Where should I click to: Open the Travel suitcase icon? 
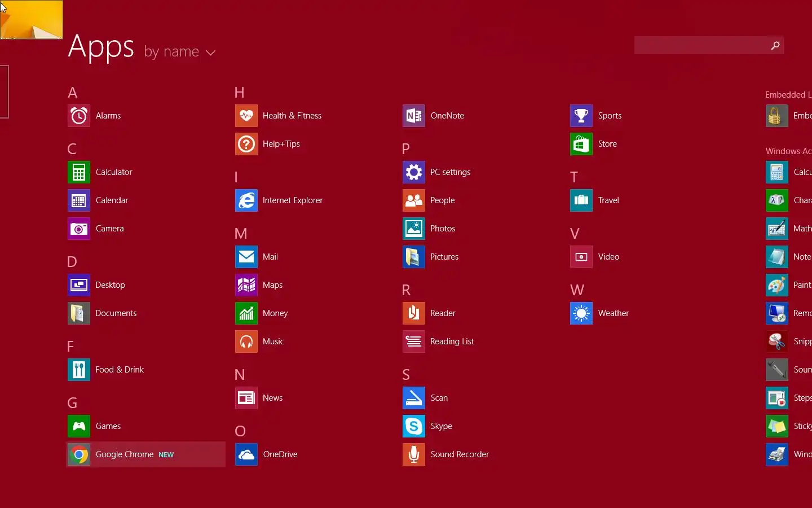pyautogui.click(x=581, y=200)
